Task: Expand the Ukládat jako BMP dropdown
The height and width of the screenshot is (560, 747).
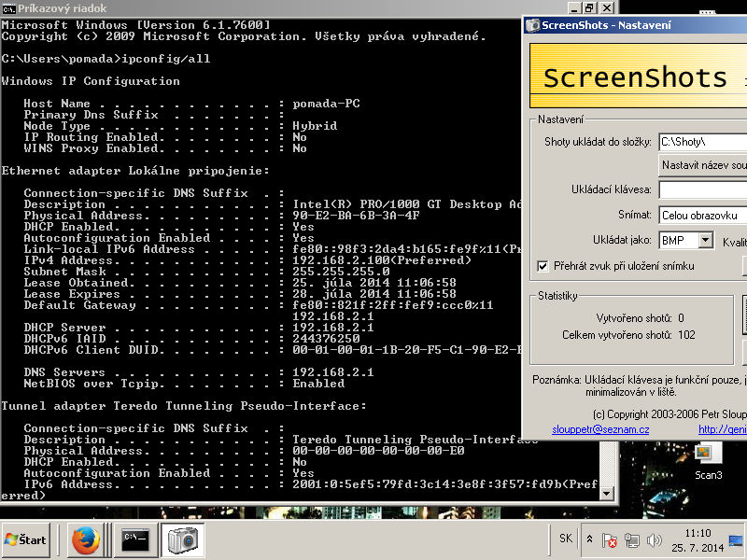Action: pyautogui.click(x=706, y=240)
